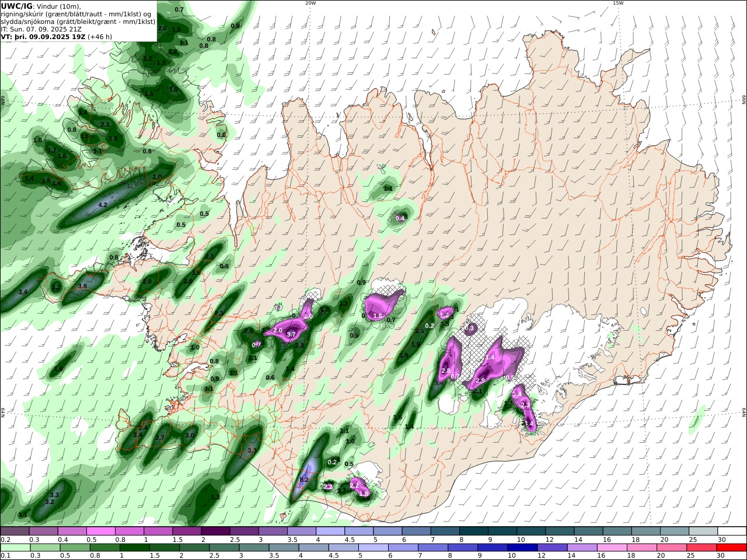Click the 0.4 label in the snow legend
Viewport: 747px width, 560px height.
(63, 540)
